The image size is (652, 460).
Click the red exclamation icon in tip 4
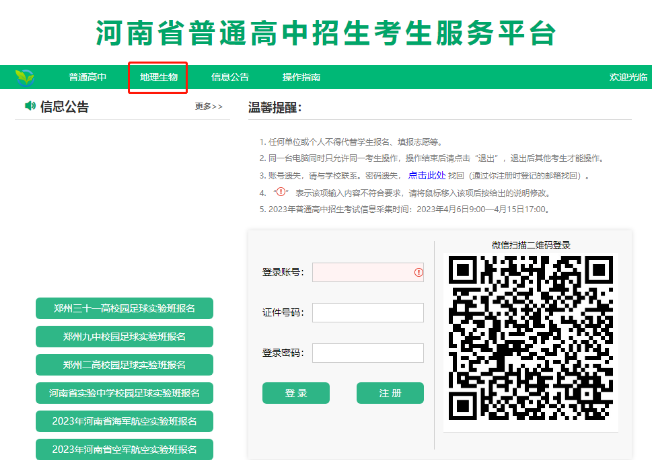tap(281, 192)
